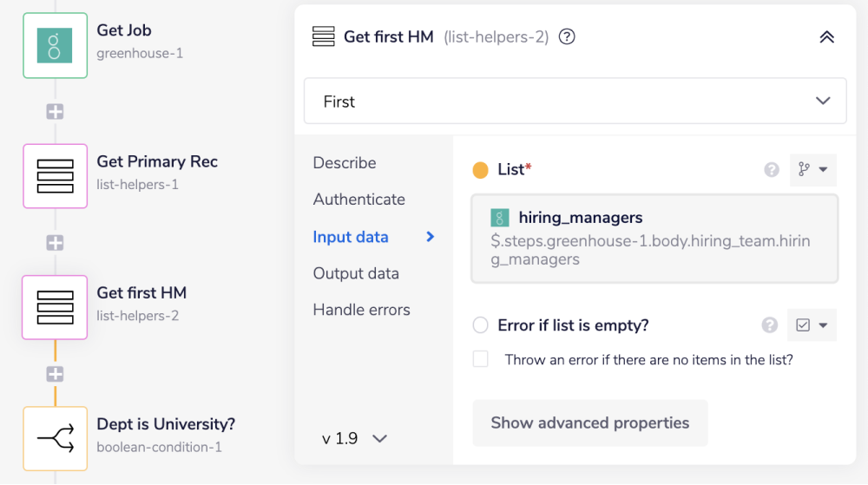Show help for the List field

tap(771, 170)
